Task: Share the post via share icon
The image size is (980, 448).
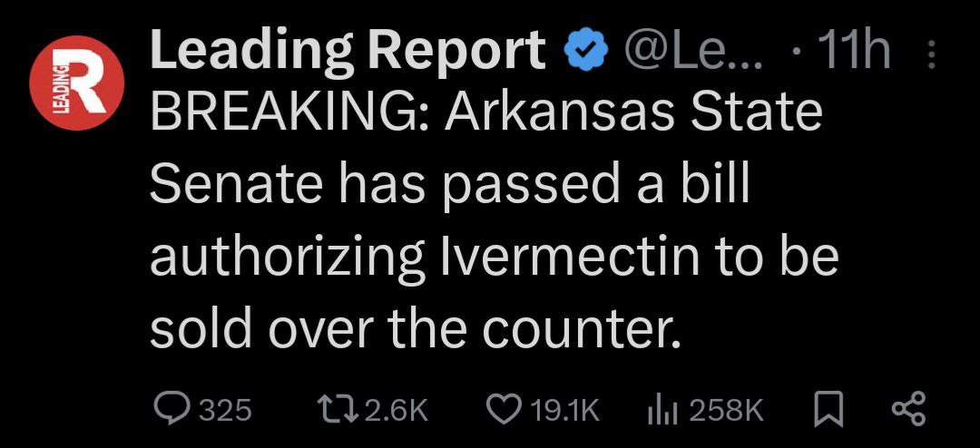Action: pos(908,409)
